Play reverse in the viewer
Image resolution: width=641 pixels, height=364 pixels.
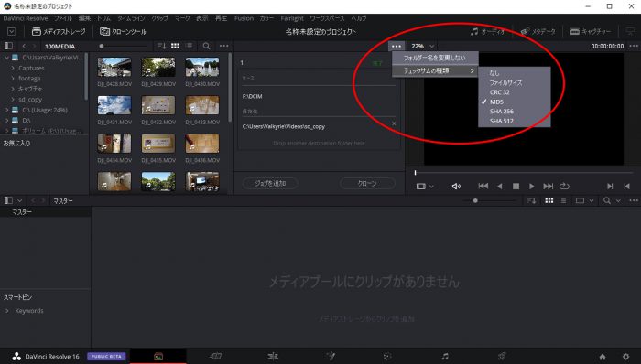point(500,186)
